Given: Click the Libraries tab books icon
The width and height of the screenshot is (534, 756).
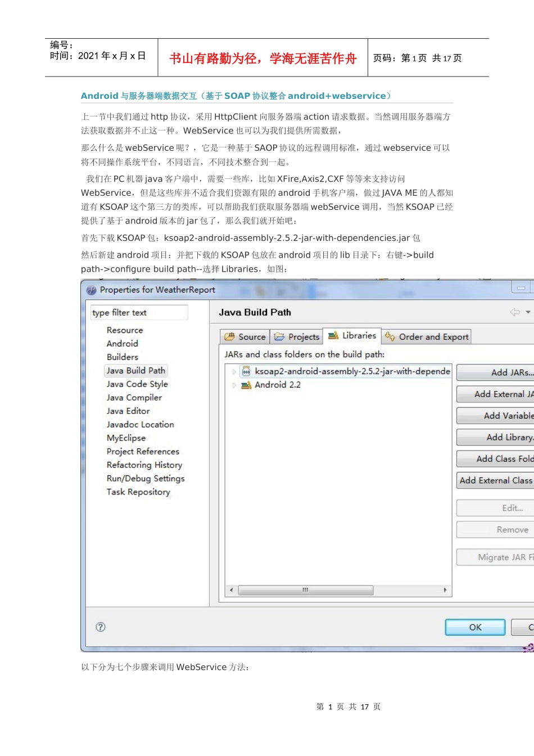Looking at the screenshot, I should [x=333, y=335].
